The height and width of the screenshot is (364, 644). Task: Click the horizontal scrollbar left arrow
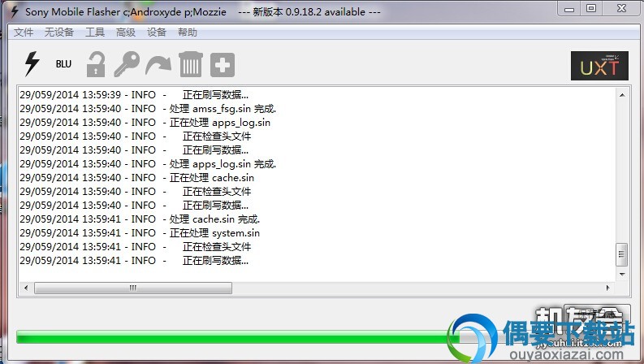point(26,288)
